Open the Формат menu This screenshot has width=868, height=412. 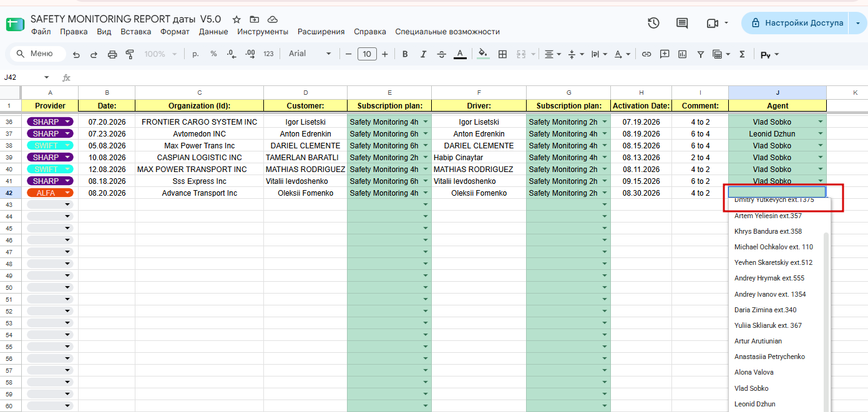pyautogui.click(x=175, y=32)
